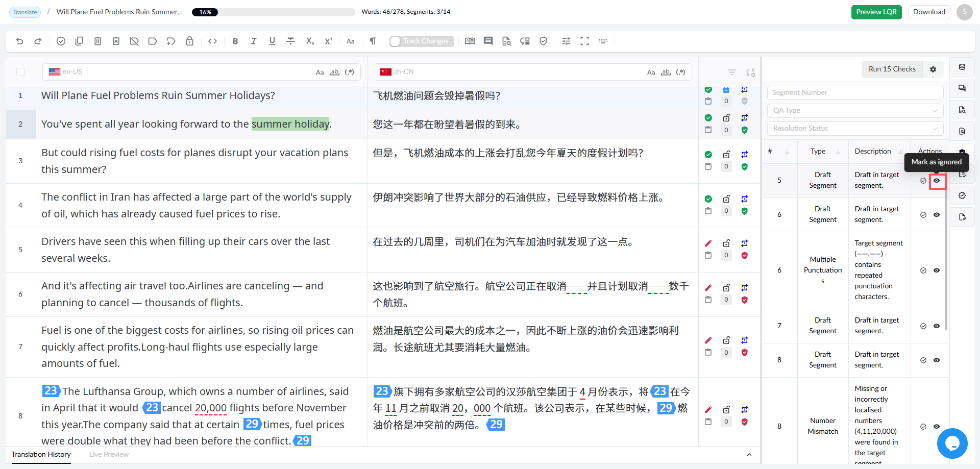
Task: Click the 16% translation progress bar
Action: click(x=274, y=12)
